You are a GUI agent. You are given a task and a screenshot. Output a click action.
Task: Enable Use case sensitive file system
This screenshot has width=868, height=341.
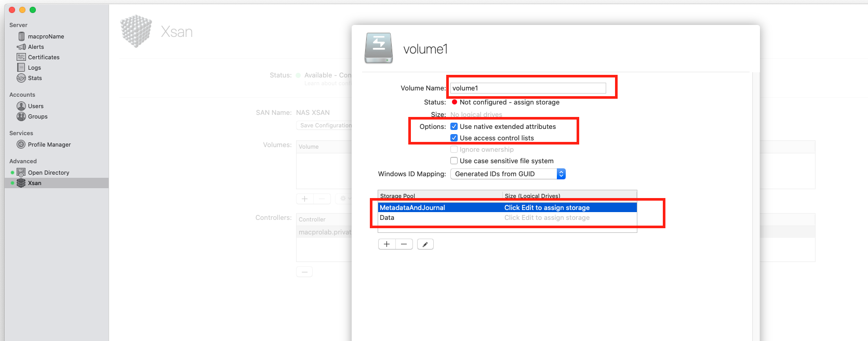coord(454,161)
